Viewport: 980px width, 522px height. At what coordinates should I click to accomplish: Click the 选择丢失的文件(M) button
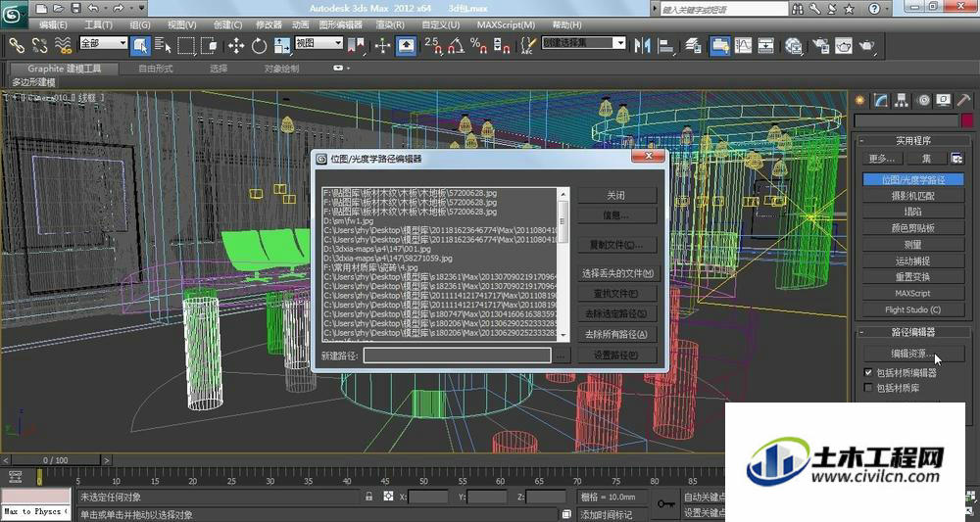(617, 273)
